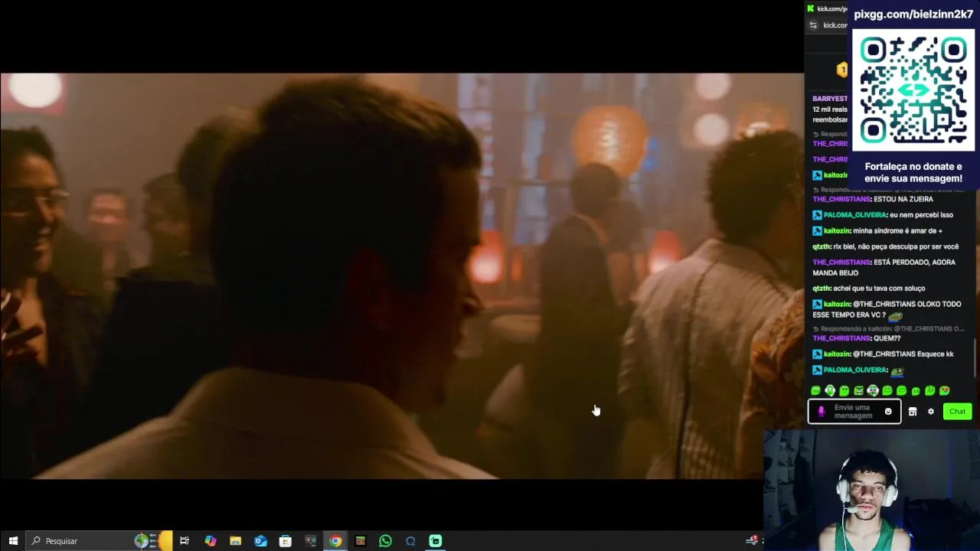Open the chat shop storefront icon
Screen dimensions: 980x551
[913, 412]
